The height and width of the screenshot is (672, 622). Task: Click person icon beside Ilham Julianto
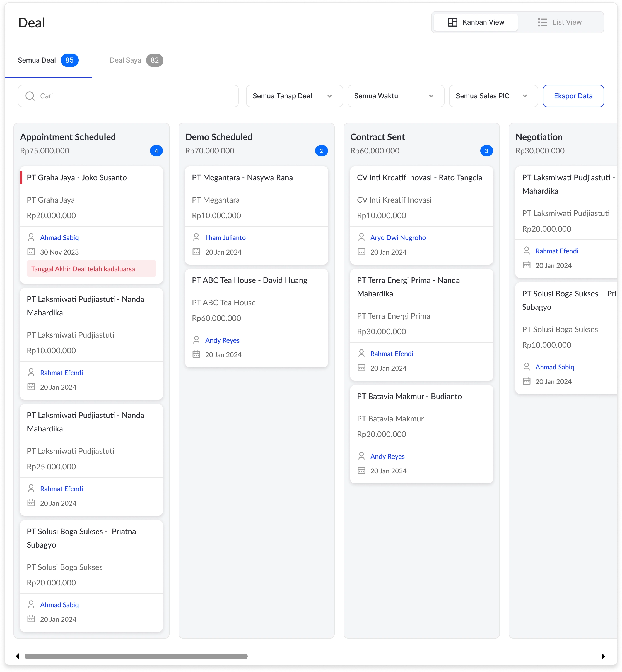[196, 237]
